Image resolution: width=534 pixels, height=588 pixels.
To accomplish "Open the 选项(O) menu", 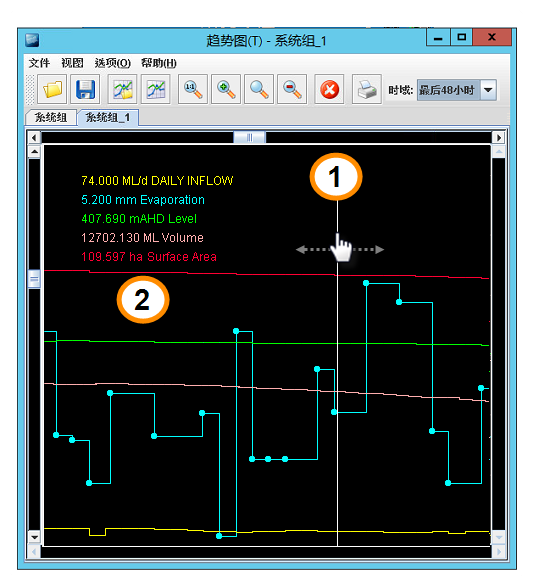I will 112,63.
